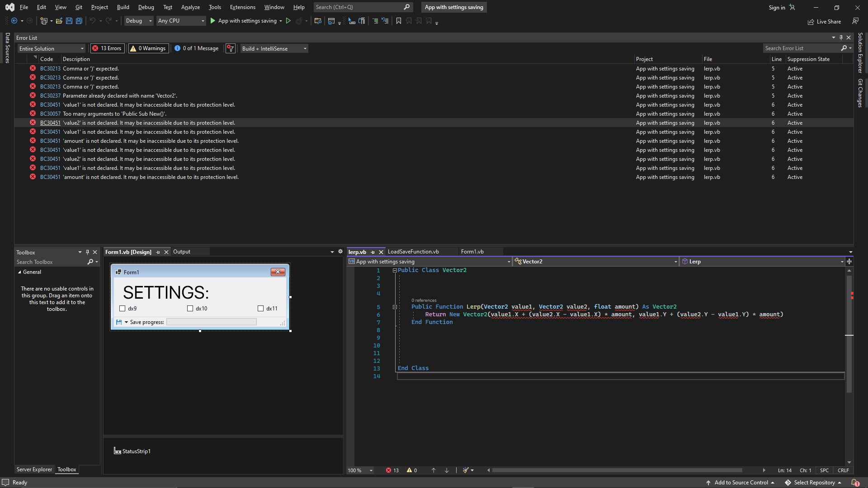868x488 pixels.
Task: Open the Debug menu
Action: coord(146,7)
